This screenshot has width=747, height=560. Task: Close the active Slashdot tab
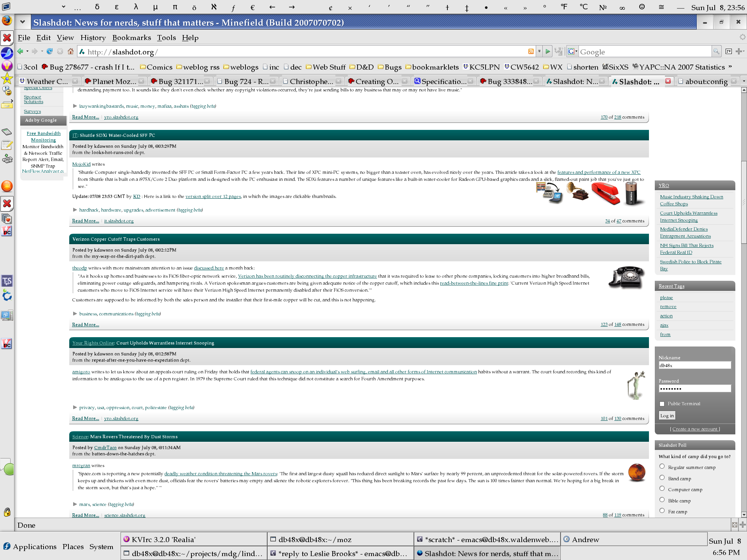coord(668,81)
